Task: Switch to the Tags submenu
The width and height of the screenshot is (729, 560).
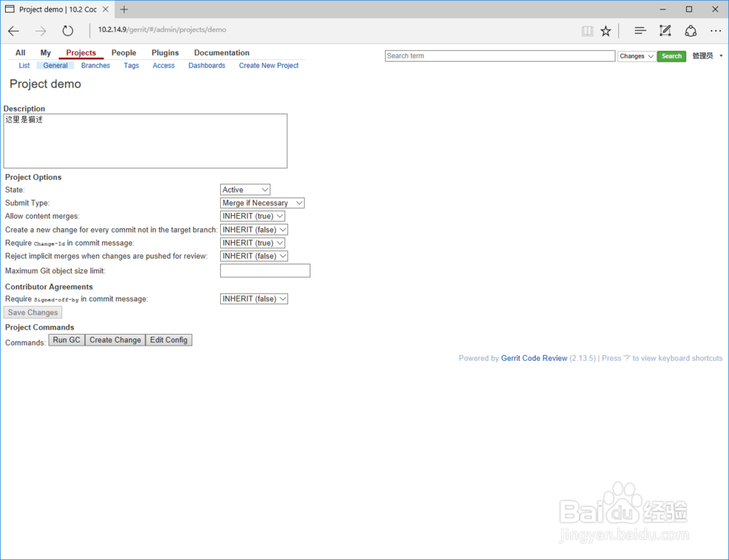Action: [131, 66]
